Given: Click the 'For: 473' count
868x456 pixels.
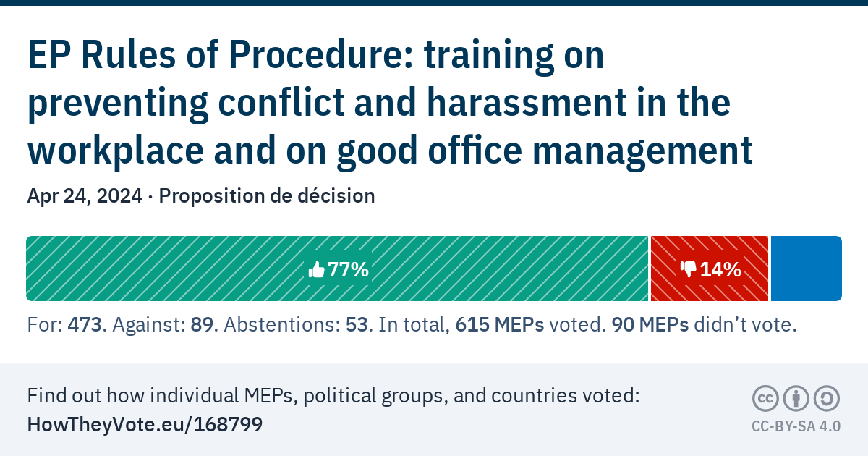Looking at the screenshot, I should tap(66, 326).
